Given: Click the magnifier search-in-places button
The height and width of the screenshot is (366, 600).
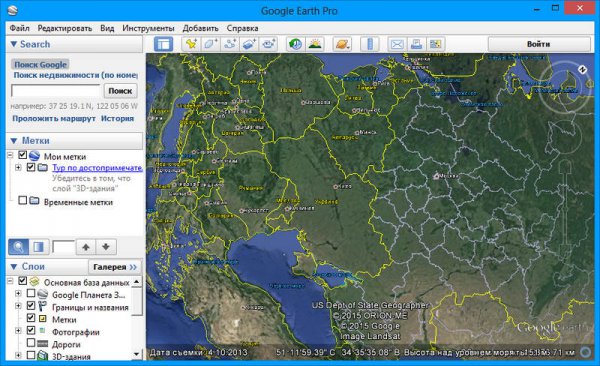Looking at the screenshot, I should click(x=18, y=247).
